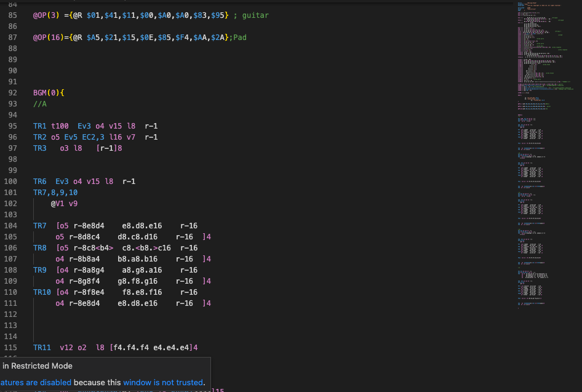
Task: Click 'TR6' label on line 100
Action: tap(40, 182)
